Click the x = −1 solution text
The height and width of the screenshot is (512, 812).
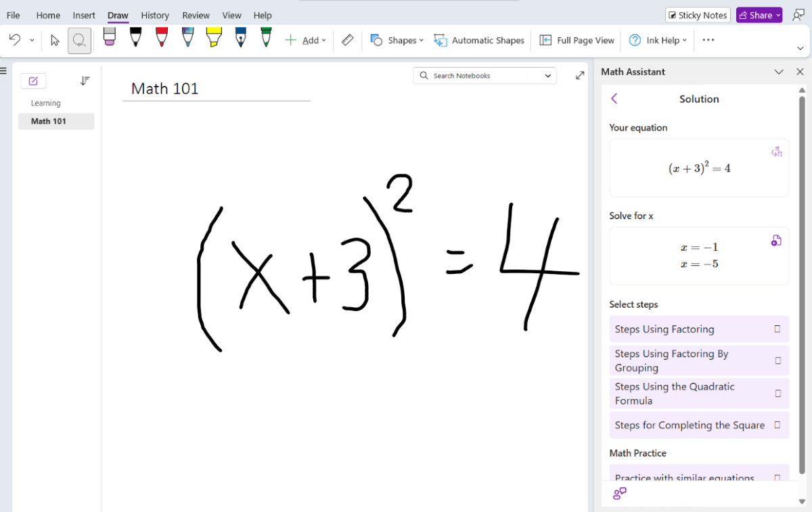(x=699, y=248)
